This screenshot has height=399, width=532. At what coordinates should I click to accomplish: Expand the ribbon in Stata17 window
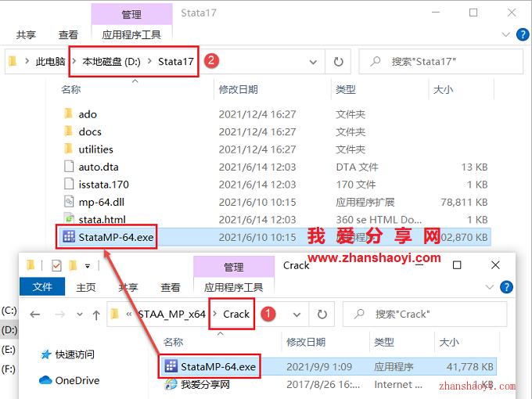505,34
